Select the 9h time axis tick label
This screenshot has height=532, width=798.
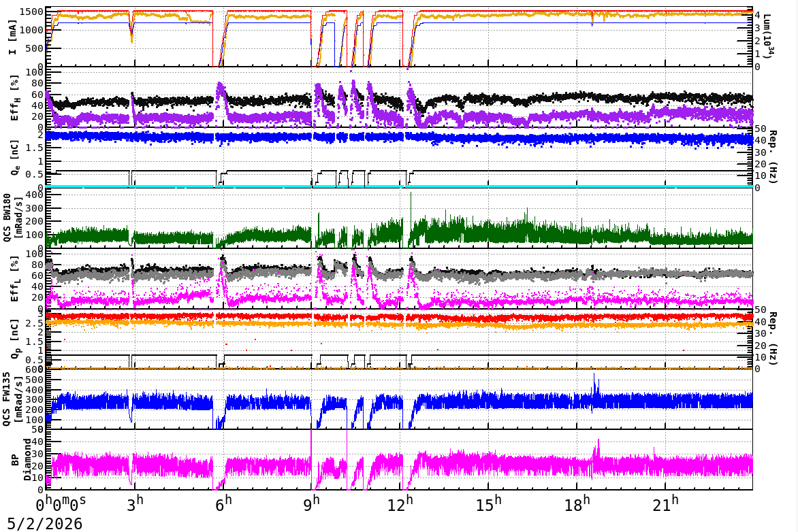[312, 503]
